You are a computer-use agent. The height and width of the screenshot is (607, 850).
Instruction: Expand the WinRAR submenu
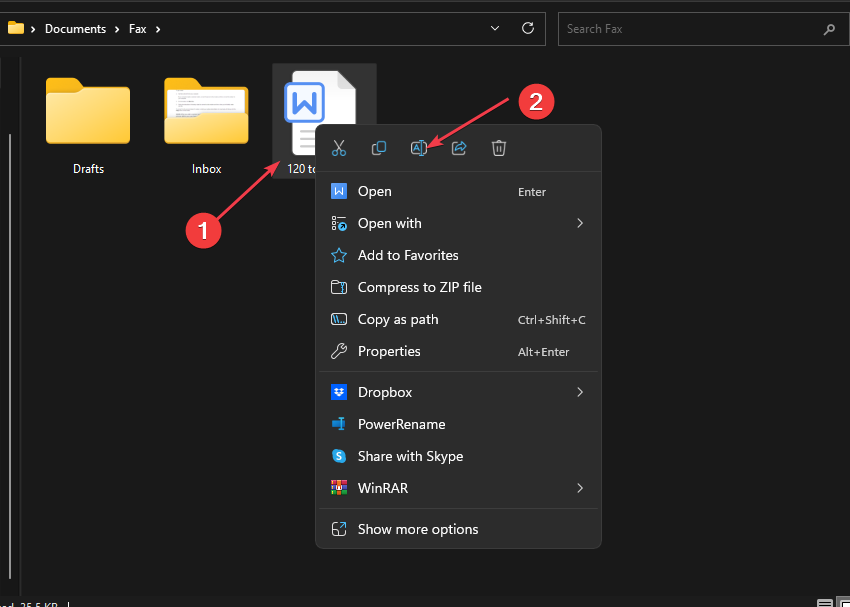tap(579, 488)
